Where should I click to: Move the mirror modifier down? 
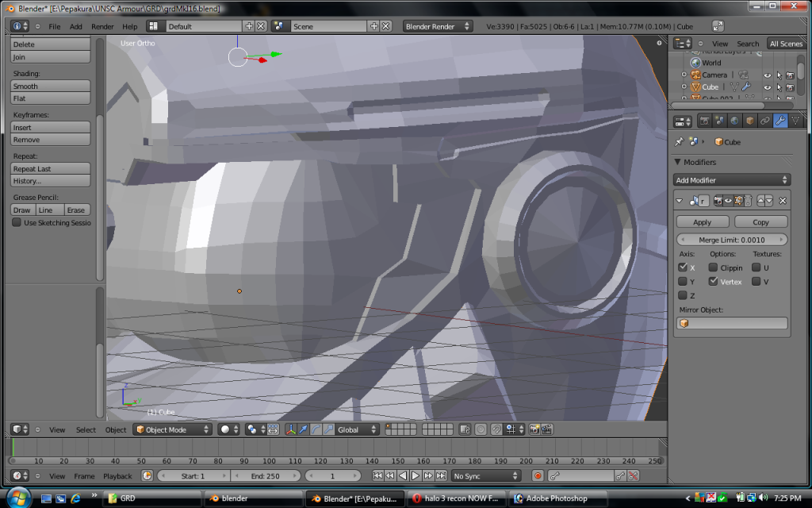[769, 201]
